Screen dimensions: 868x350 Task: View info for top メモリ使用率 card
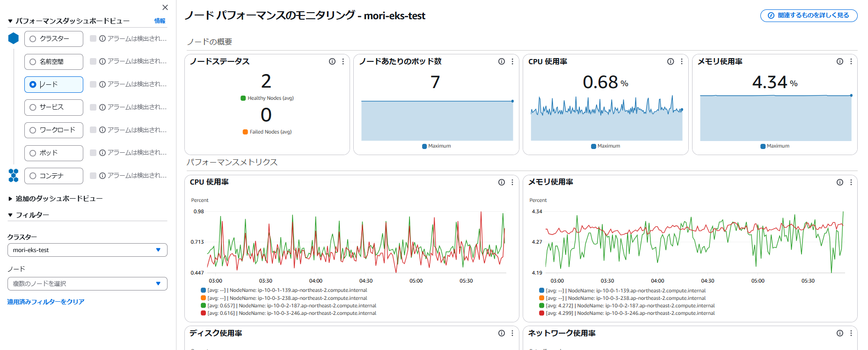pyautogui.click(x=840, y=61)
